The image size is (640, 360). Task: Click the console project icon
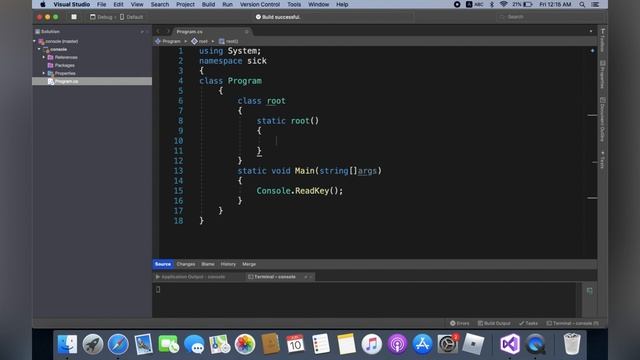click(46, 49)
